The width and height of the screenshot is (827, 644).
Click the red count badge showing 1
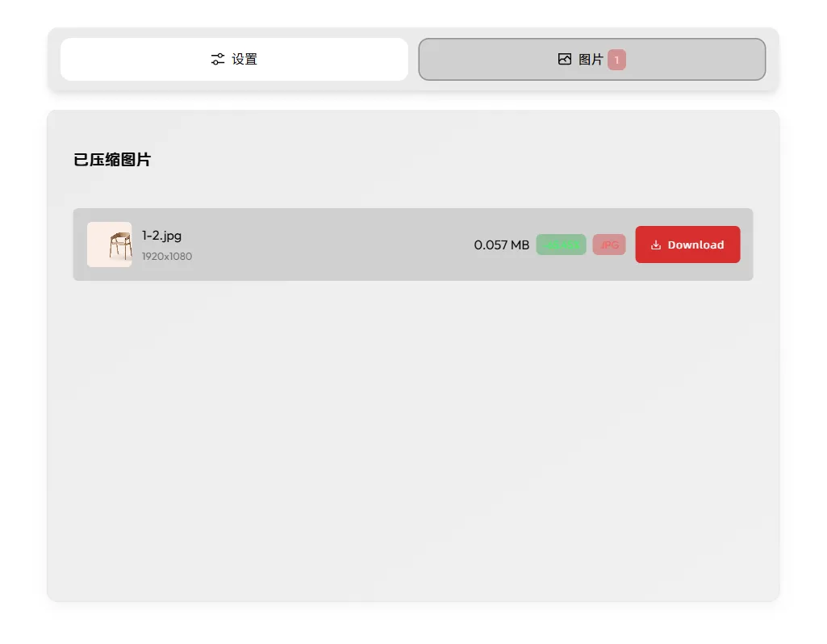click(616, 60)
